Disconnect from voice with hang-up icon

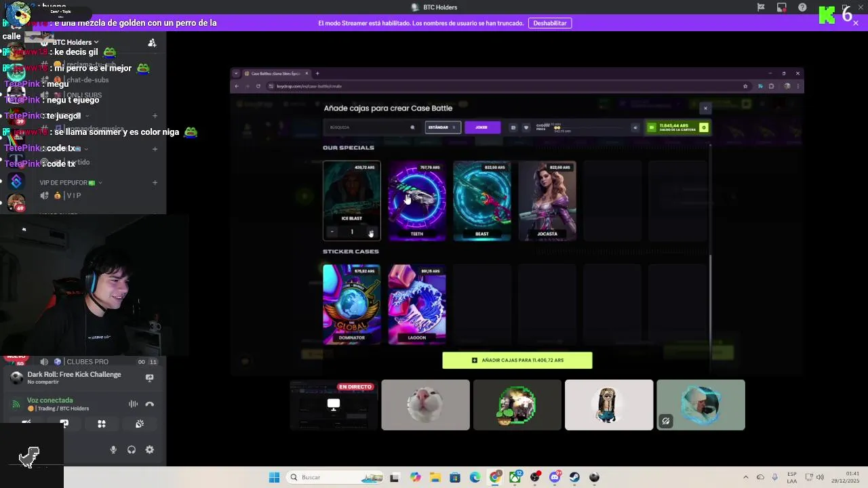point(149,404)
